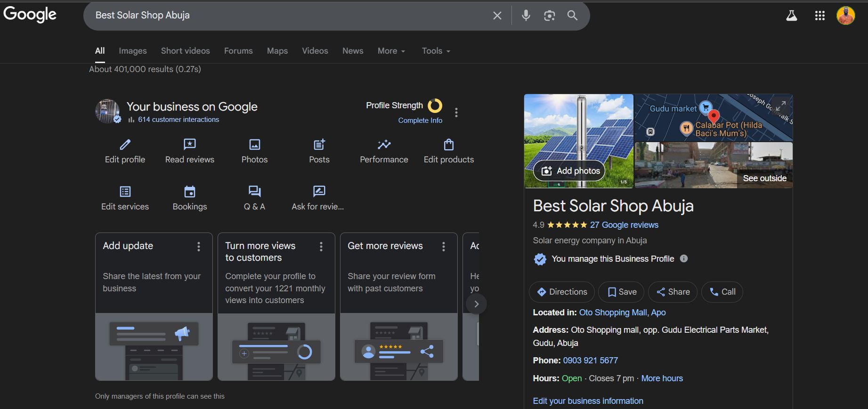The image size is (868, 409).
Task: Open Turn more views card options menu
Action: click(x=321, y=246)
